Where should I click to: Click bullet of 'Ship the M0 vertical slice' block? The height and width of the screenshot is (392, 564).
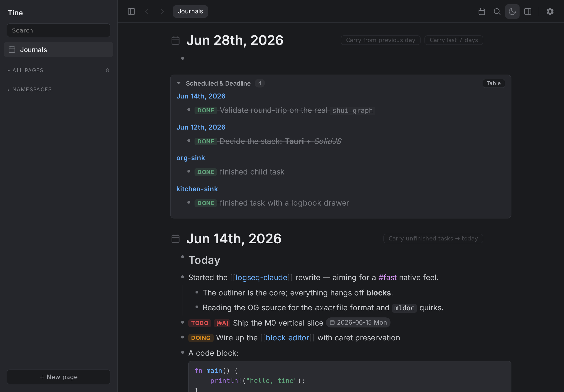tap(182, 322)
